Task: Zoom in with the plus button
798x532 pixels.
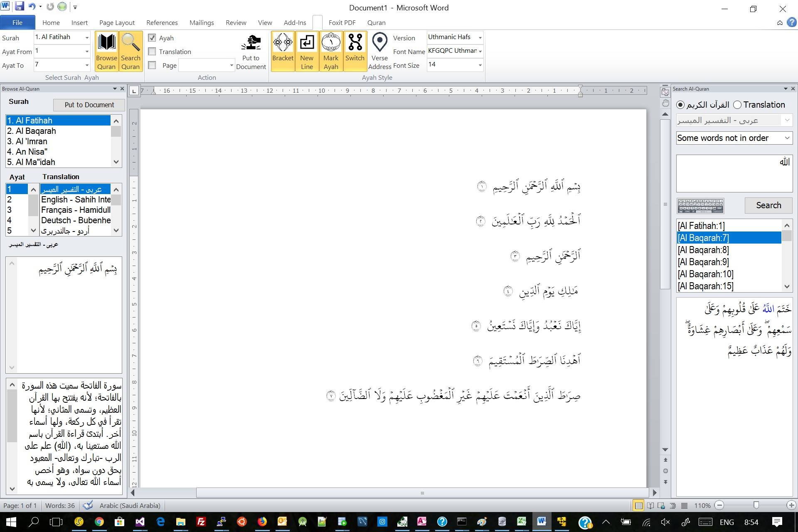Action: tap(791, 505)
